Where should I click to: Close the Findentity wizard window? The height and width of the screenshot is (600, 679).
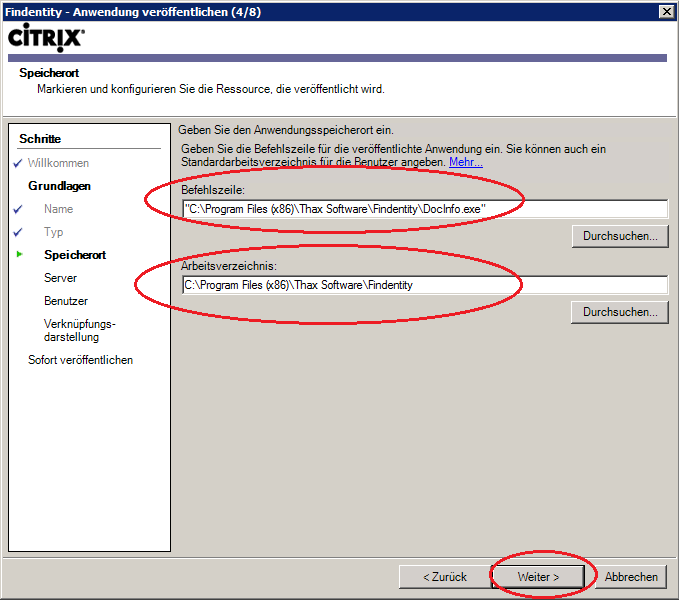tap(666, 12)
